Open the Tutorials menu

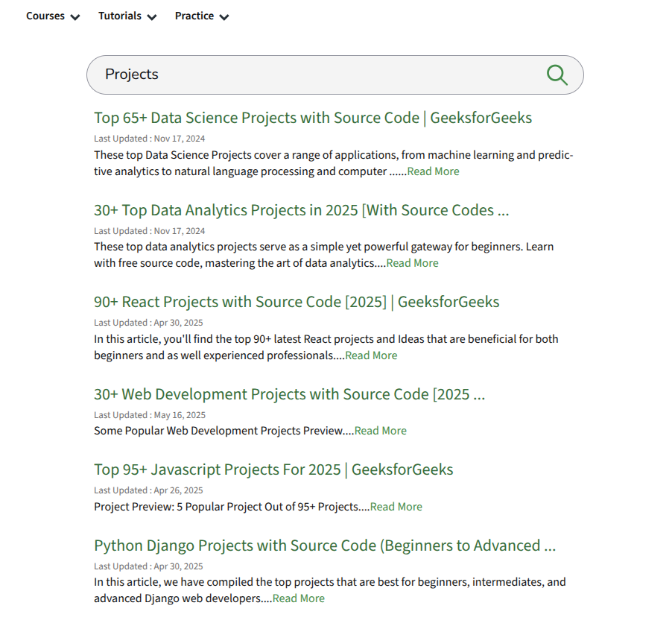(120, 16)
